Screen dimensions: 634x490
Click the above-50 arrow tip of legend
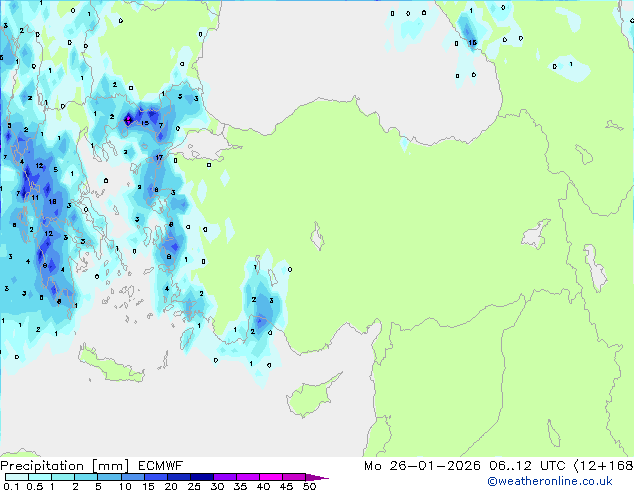(x=317, y=477)
